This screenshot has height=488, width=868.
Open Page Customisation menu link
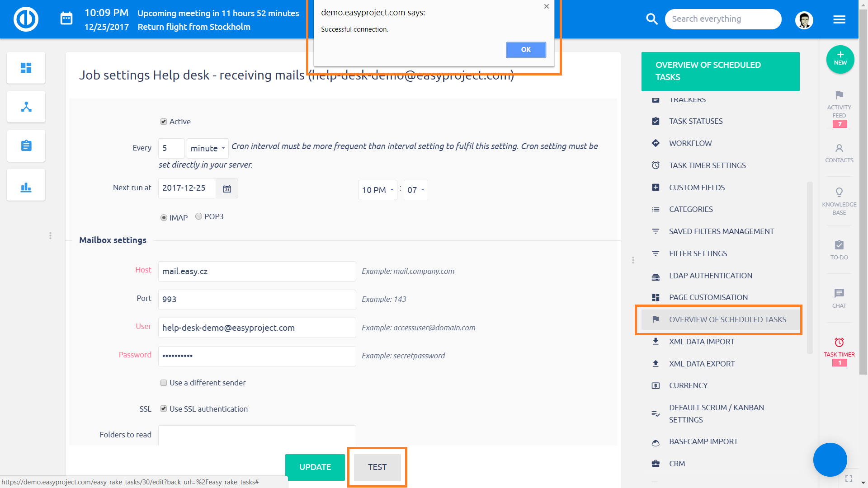pyautogui.click(x=708, y=297)
